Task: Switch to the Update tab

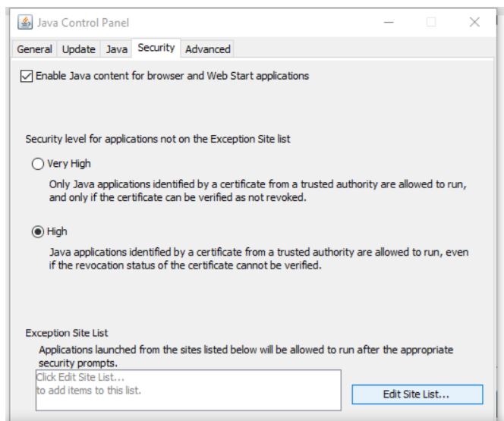Action: point(79,49)
